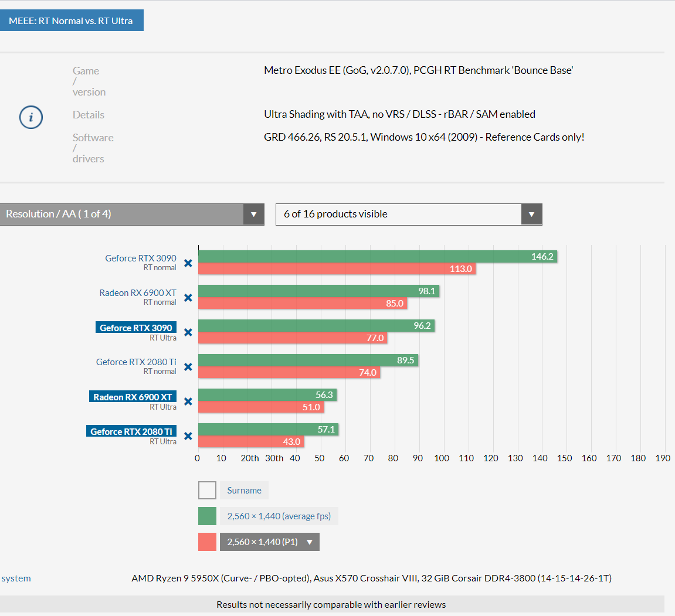Viewport: 675px width, 616px height.
Task: Select the 'MEEE: RT Normal vs. RT Ultra' tab
Action: 72,21
